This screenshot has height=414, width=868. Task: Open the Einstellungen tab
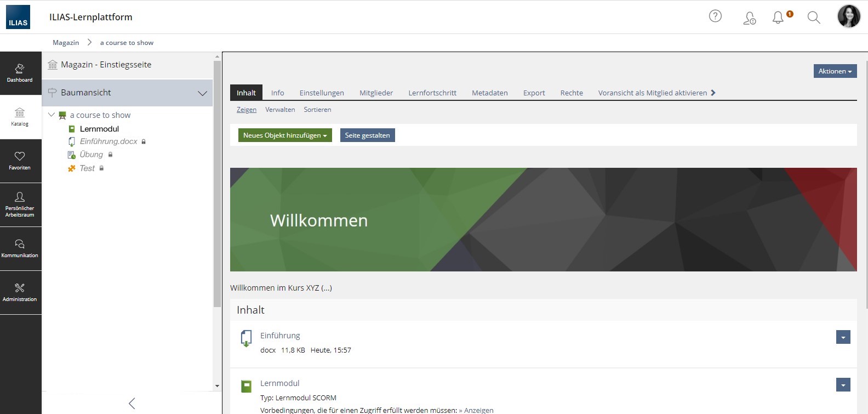tap(322, 93)
